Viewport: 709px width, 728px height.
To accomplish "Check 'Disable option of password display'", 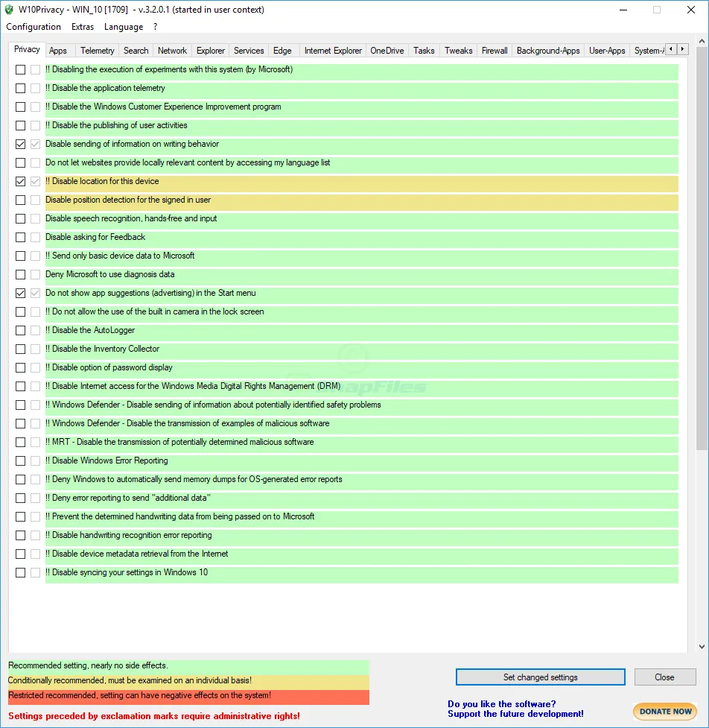I will [x=20, y=367].
